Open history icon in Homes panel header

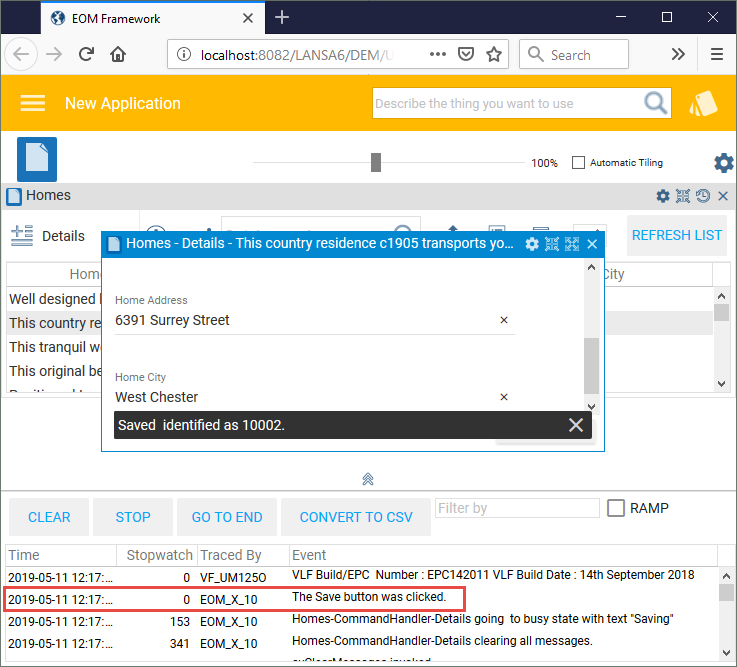pos(703,196)
